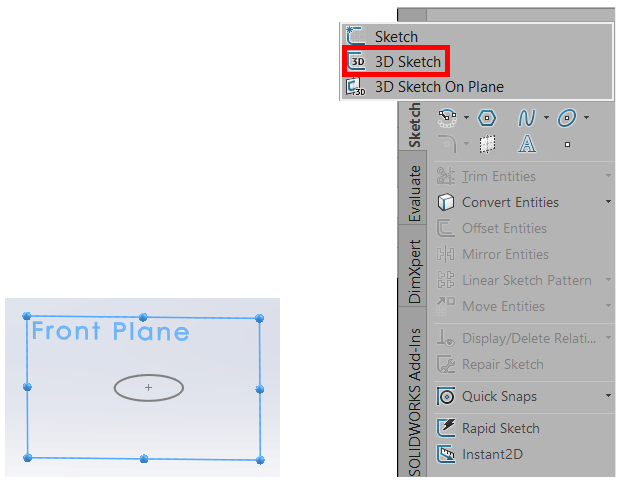Click the Move Entities icon
This screenshot has height=482, width=622.
click(446, 306)
